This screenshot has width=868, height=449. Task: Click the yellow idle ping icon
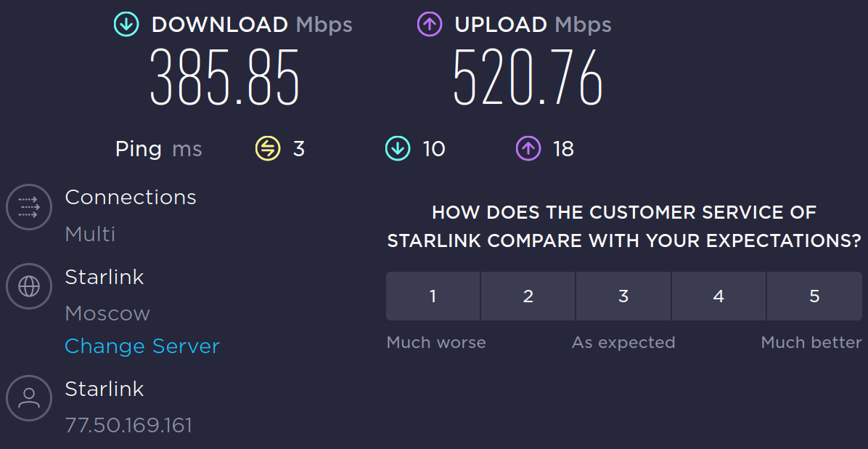[267, 149]
